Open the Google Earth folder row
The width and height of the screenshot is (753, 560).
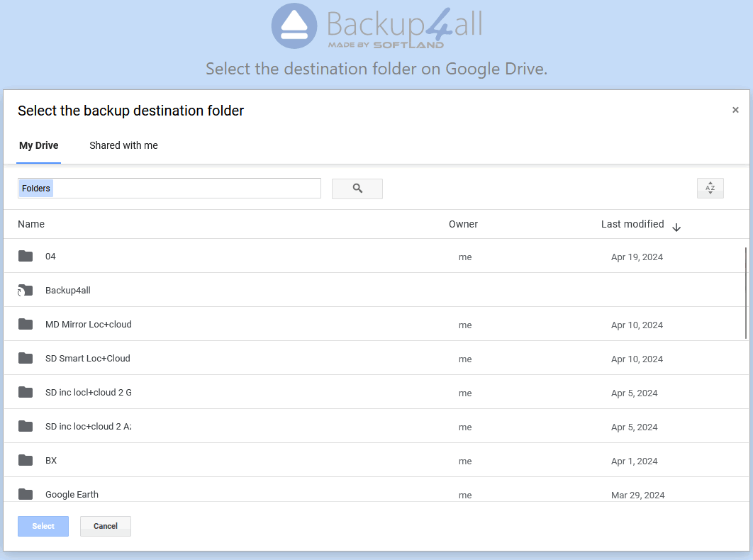[72, 494]
